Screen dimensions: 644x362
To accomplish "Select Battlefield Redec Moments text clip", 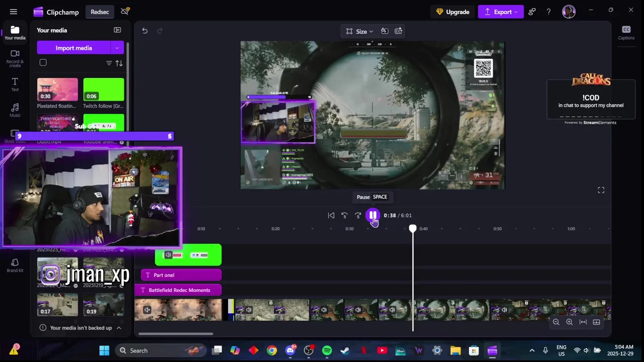I will [178, 290].
